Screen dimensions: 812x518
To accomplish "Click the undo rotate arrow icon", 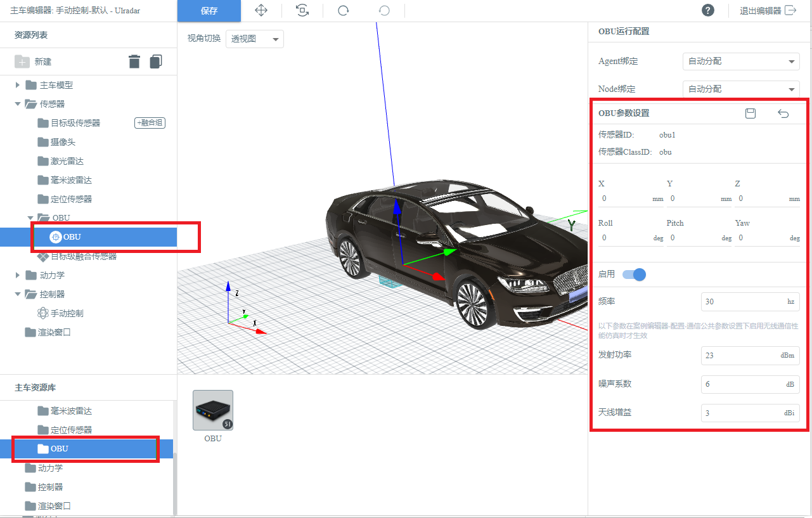I will point(384,10).
